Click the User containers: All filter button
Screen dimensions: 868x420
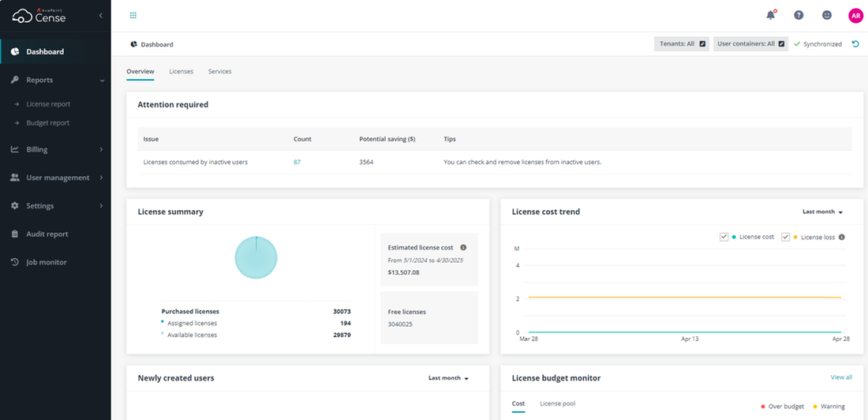pos(750,44)
